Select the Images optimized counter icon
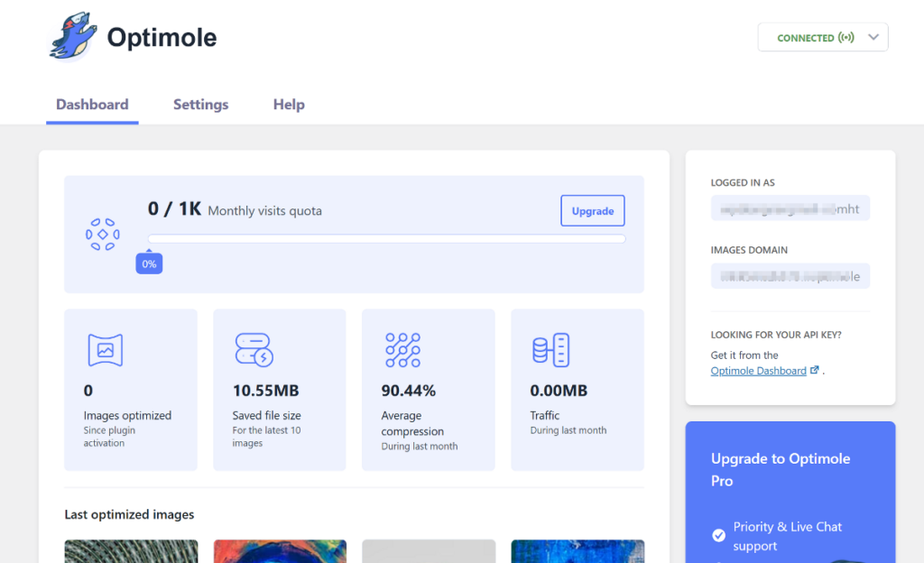This screenshot has height=563, width=924. point(104,350)
